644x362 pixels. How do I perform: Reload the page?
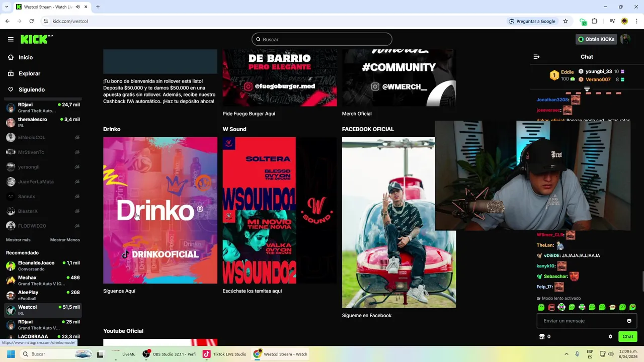(31, 21)
